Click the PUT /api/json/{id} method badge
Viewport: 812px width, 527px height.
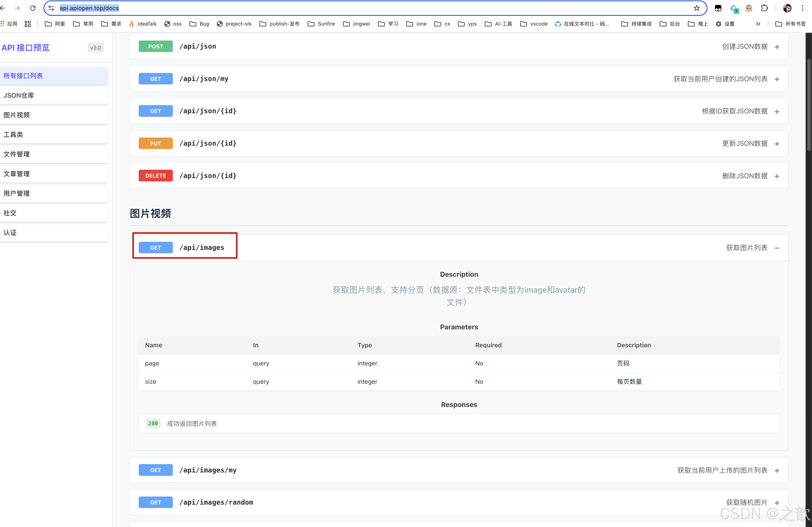pos(156,143)
